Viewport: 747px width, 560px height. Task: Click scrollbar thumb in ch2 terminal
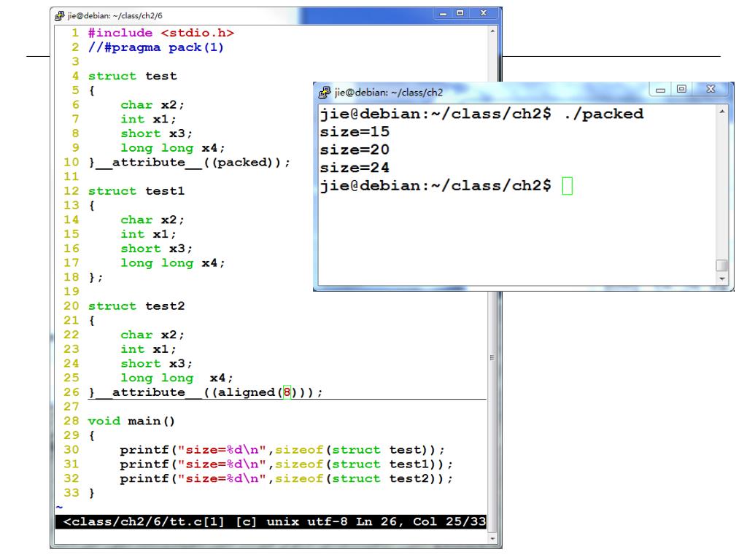(722, 265)
